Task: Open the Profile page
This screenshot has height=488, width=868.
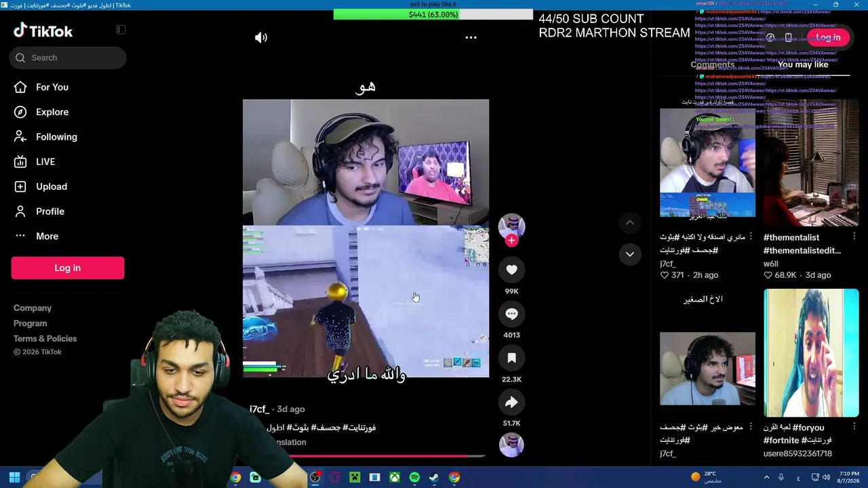Action: [x=40, y=211]
